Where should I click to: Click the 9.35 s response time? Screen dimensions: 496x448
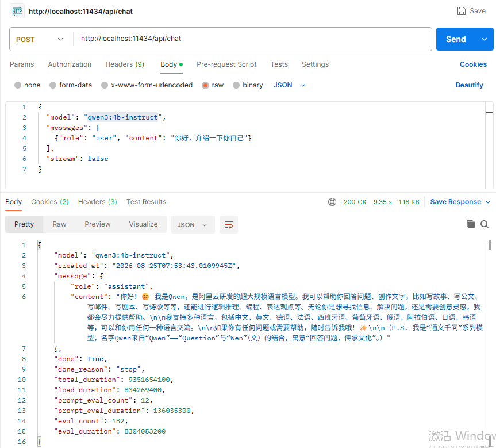382,202
